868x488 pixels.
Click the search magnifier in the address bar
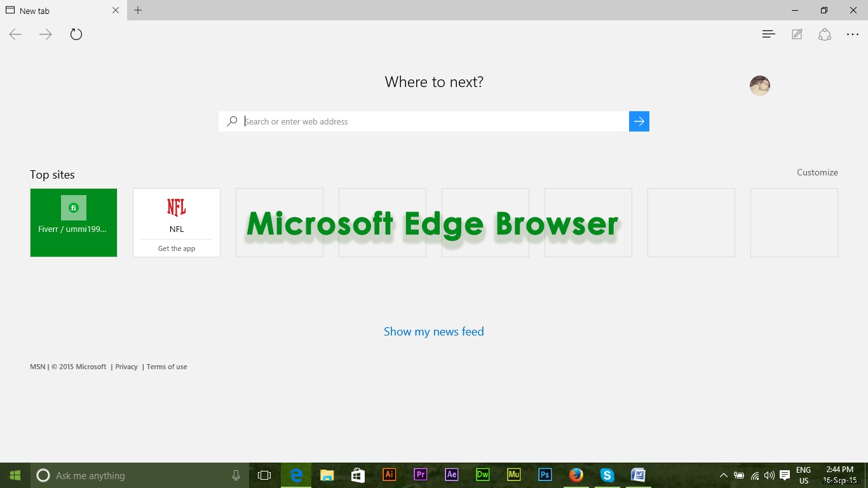[232, 121]
